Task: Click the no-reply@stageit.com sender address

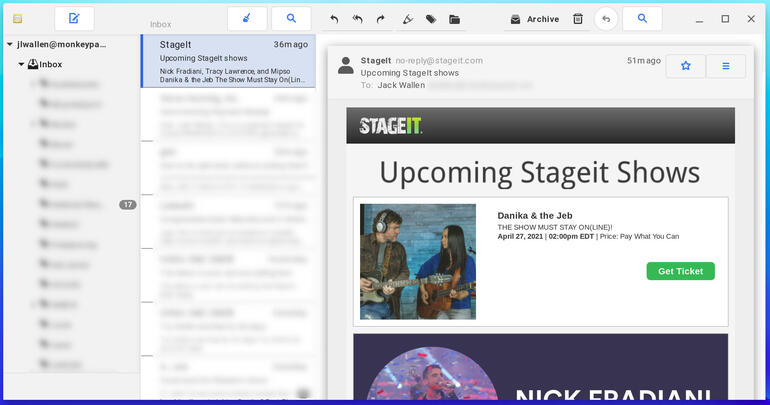Action: [439, 60]
